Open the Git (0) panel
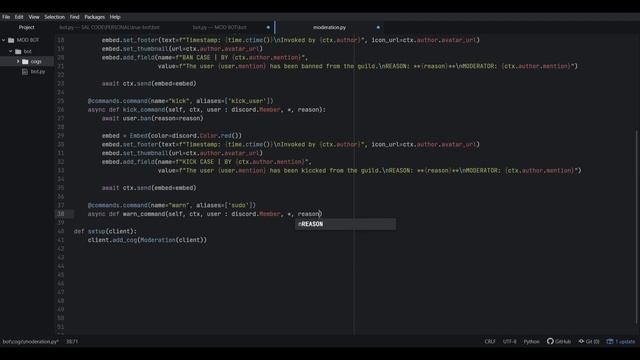Image resolution: width=640 pixels, height=360 pixels. tap(589, 341)
